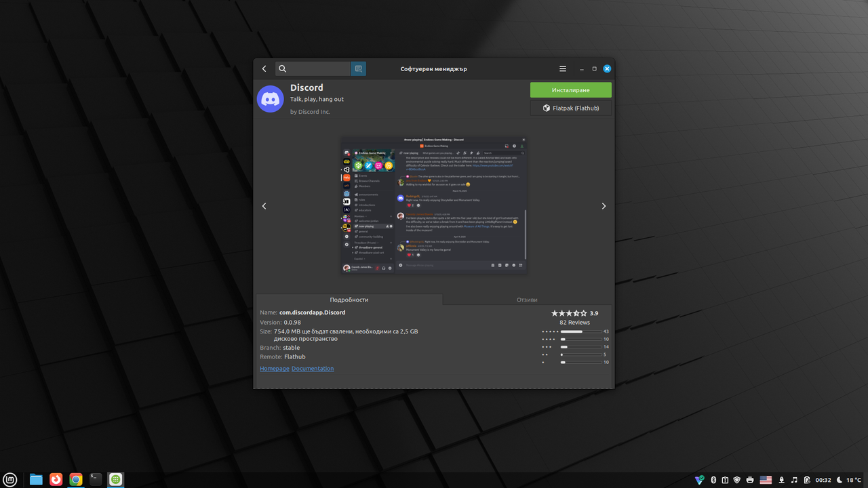Click the 82 Reviews text
The height and width of the screenshot is (488, 868).
click(x=575, y=323)
